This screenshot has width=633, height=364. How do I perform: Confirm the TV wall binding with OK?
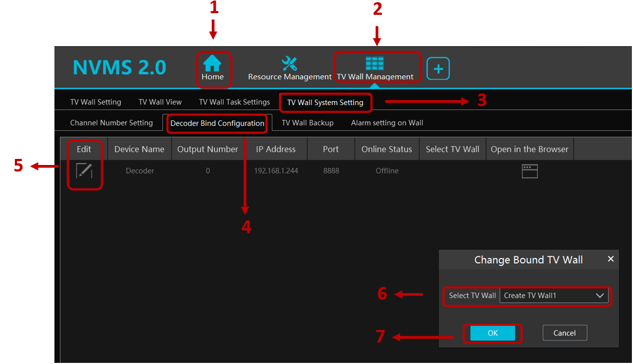[x=493, y=333]
